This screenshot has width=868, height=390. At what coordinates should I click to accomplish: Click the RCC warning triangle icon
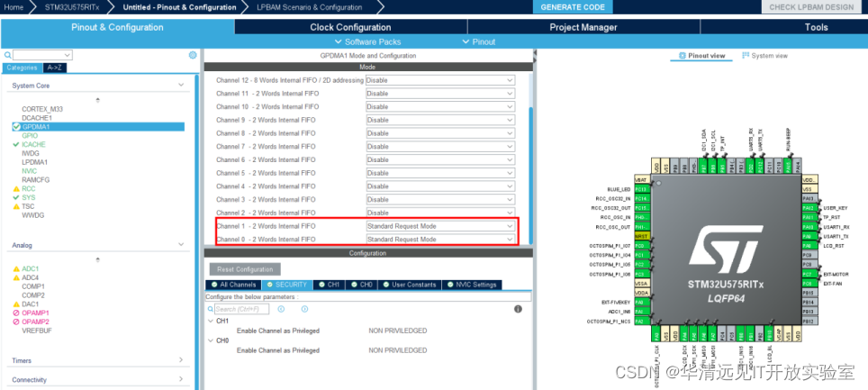(16, 189)
